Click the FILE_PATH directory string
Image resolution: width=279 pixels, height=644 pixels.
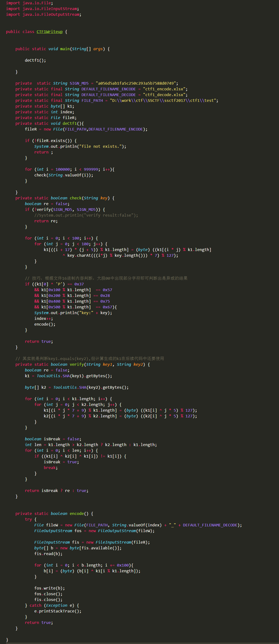[x=163, y=100]
